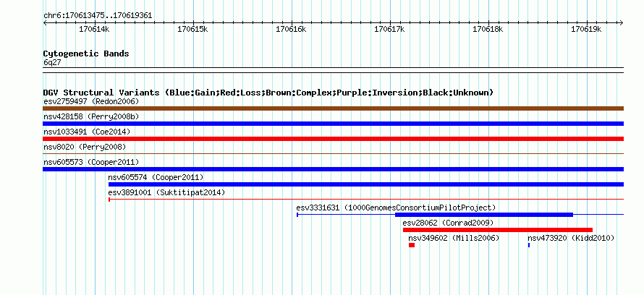The height and width of the screenshot is (295, 644).
Task: Select the blue nsv428158 Perry2008b bar
Action: click(x=333, y=124)
